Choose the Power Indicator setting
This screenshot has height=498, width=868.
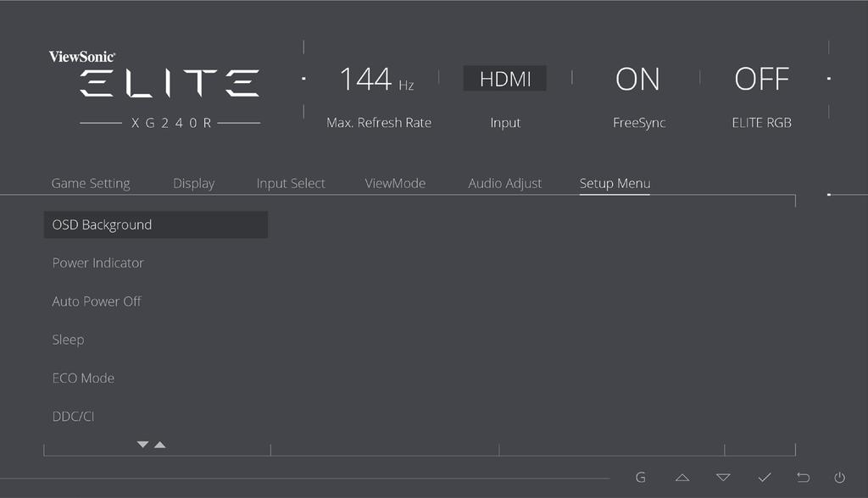tap(98, 263)
